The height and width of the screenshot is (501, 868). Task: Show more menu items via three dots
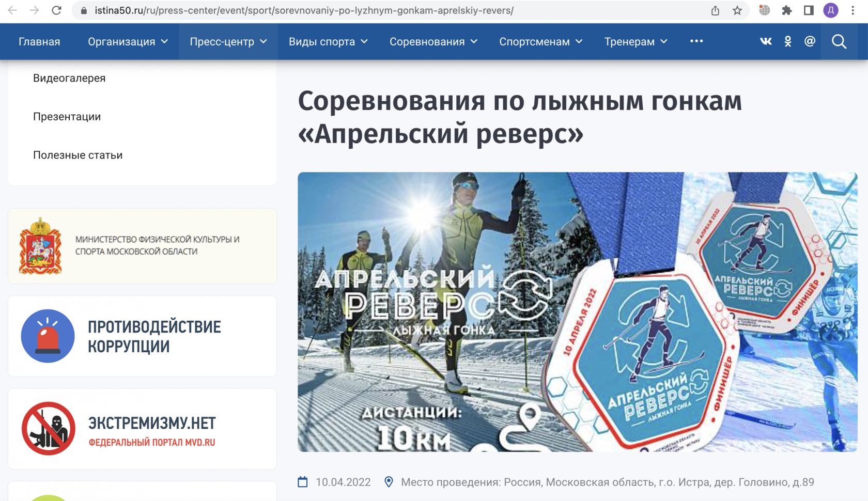tap(696, 41)
